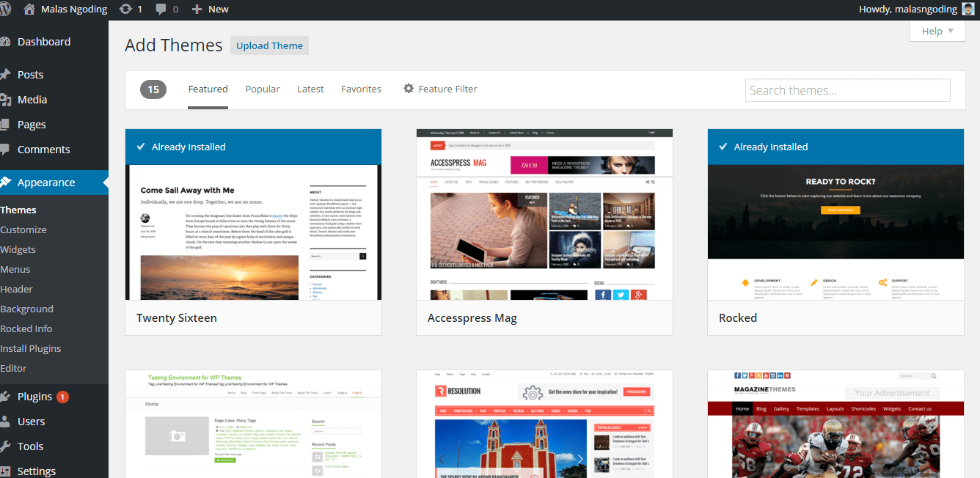Click the checkmark on the Rocked card
The width and height of the screenshot is (980, 478).
723,147
